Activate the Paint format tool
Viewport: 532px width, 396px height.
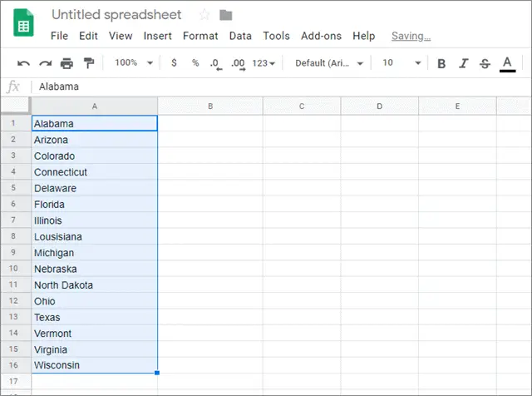[x=89, y=63]
